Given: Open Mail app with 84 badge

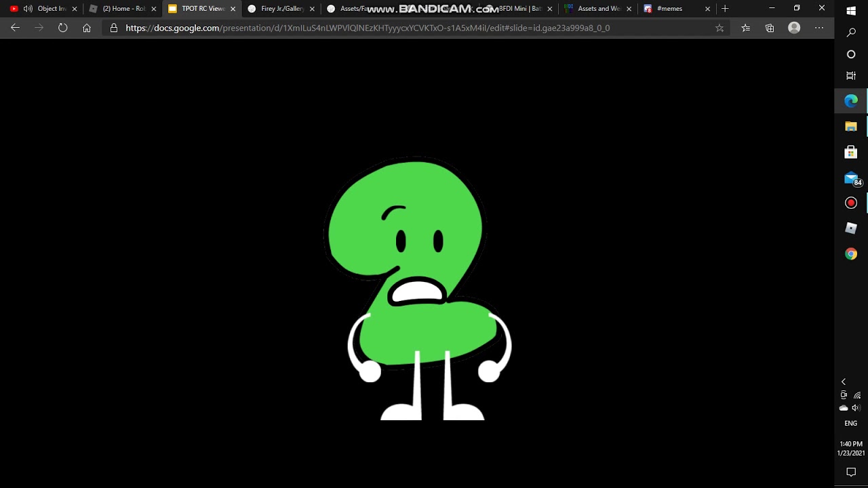Looking at the screenshot, I should 851,178.
